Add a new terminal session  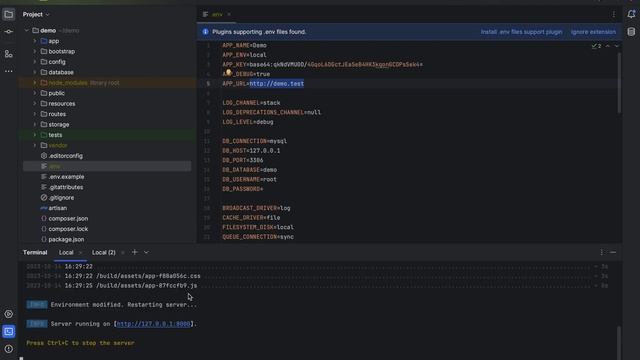point(134,252)
